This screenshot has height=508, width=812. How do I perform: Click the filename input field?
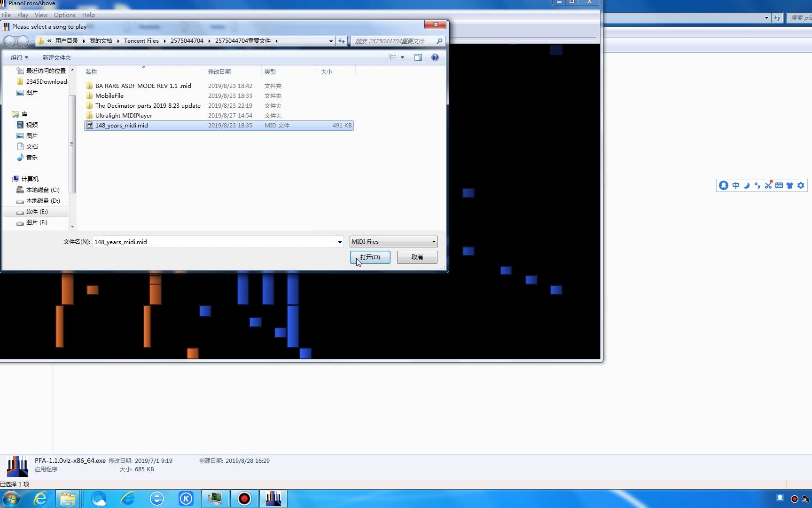[214, 242]
